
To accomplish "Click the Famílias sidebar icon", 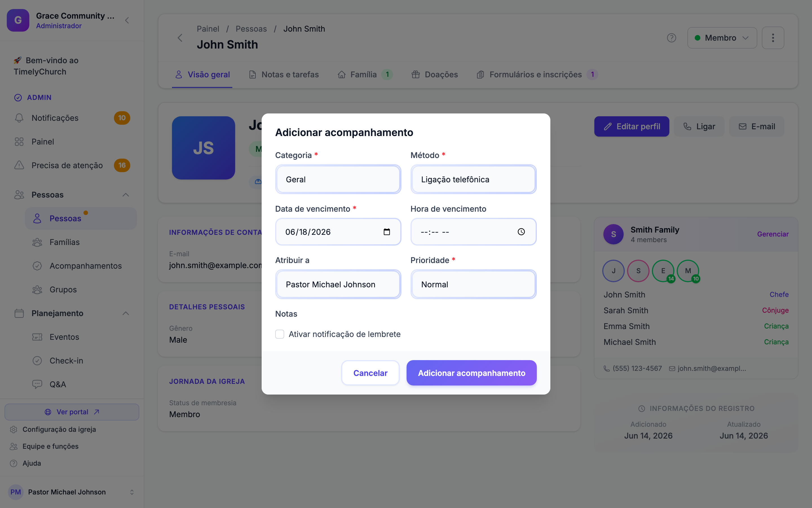I will [x=37, y=242].
